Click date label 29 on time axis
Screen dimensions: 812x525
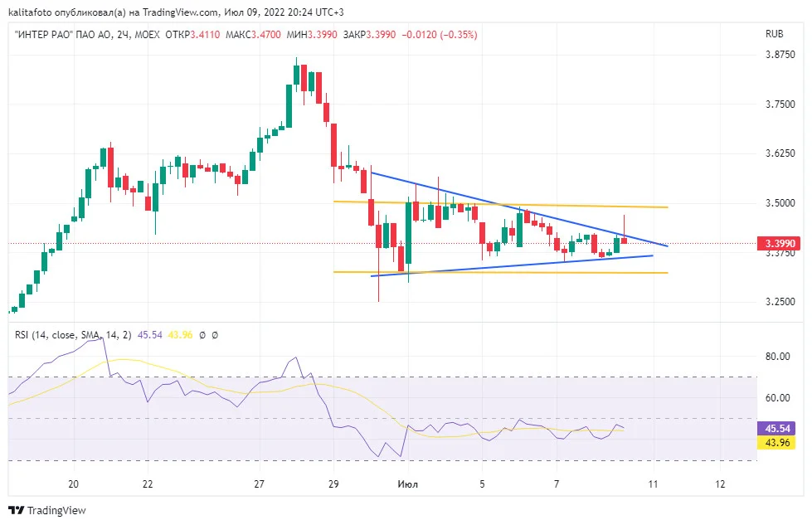(333, 484)
